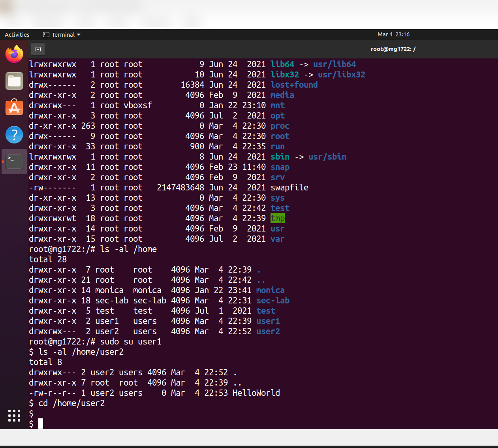Click the HelloWorld file name

click(x=256, y=393)
